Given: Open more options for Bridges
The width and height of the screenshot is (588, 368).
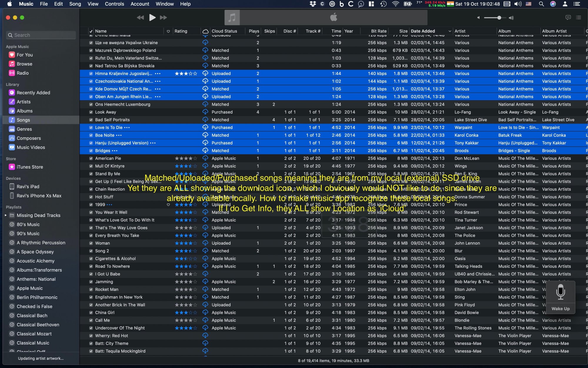Looking at the screenshot, I should (x=115, y=150).
